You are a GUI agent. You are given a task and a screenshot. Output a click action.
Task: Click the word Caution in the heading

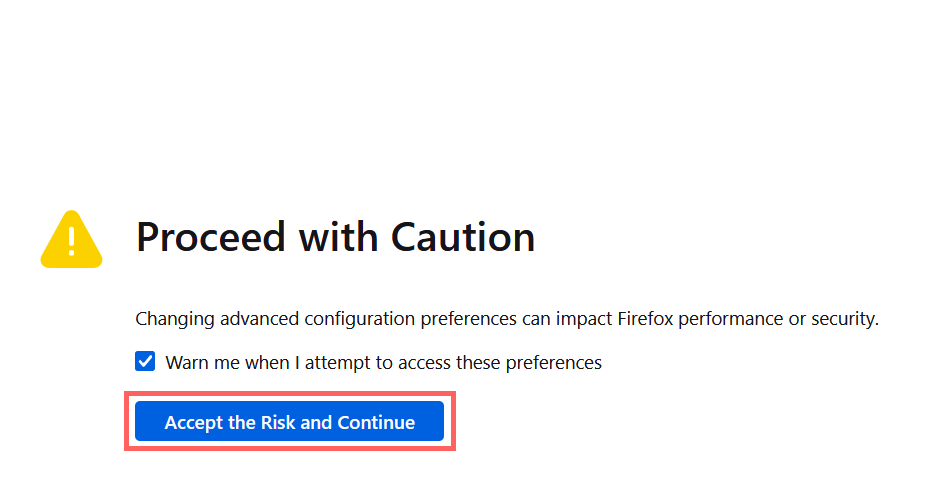tap(463, 238)
